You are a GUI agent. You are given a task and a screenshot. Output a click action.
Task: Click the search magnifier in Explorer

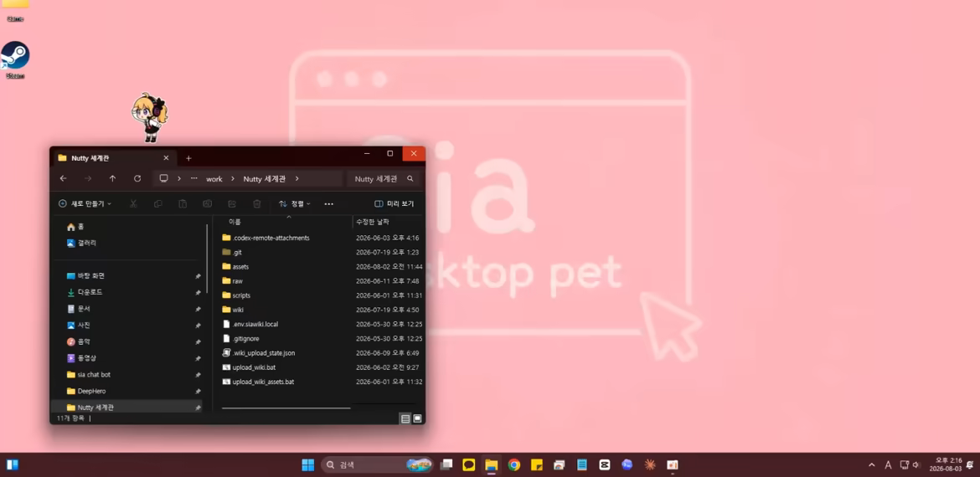[x=410, y=178]
